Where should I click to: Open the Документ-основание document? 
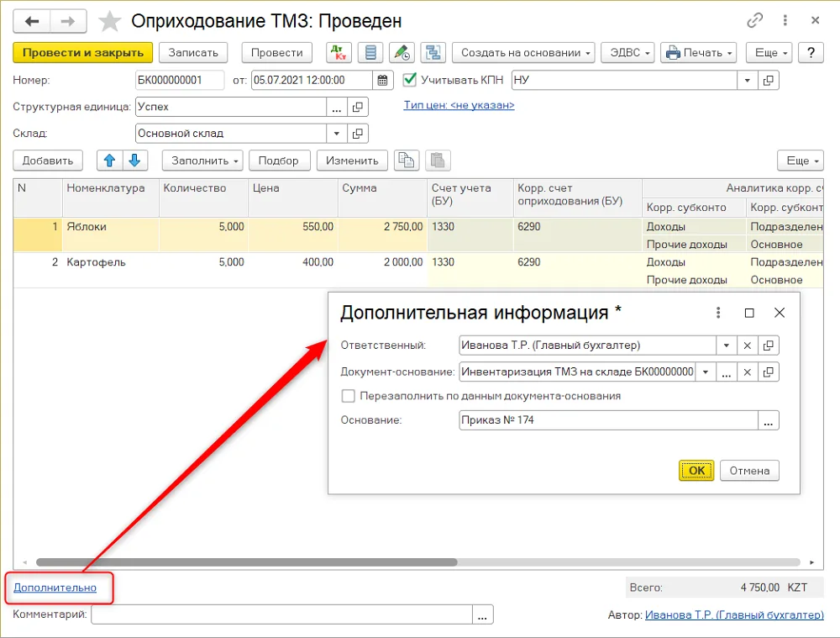click(x=769, y=372)
